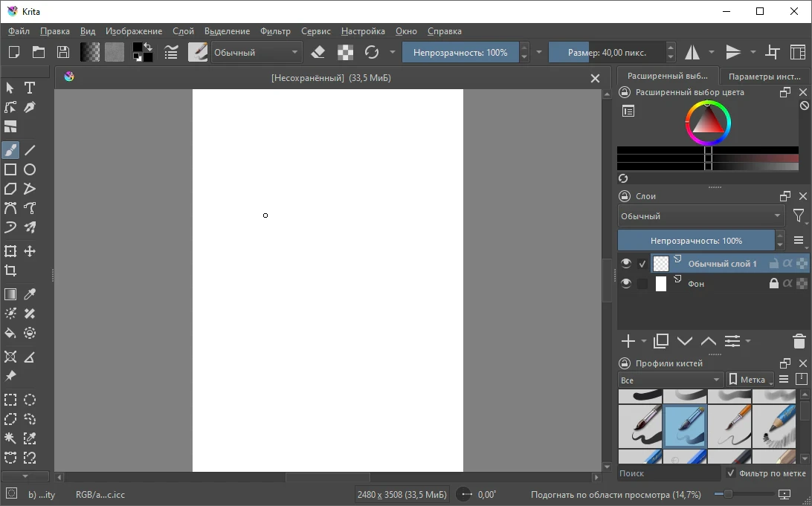Uncheck the Обычный слой 1 checkbox
The height and width of the screenshot is (506, 812).
click(x=642, y=264)
